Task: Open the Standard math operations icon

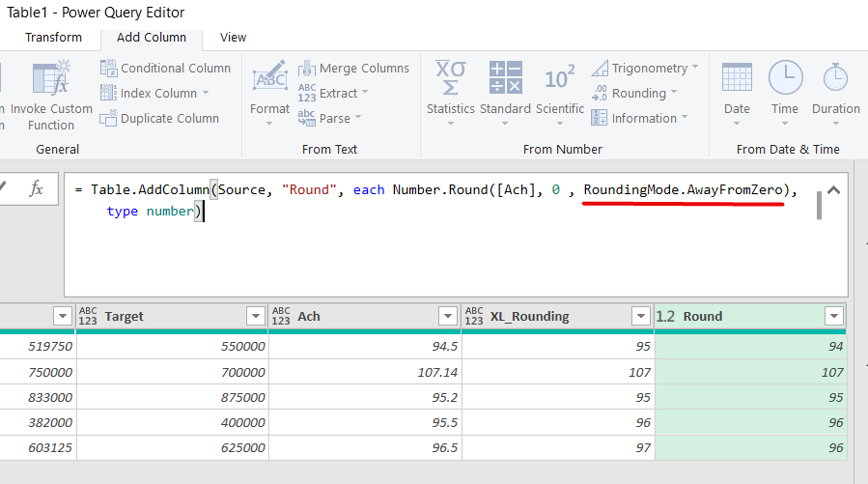Action: pos(505,77)
